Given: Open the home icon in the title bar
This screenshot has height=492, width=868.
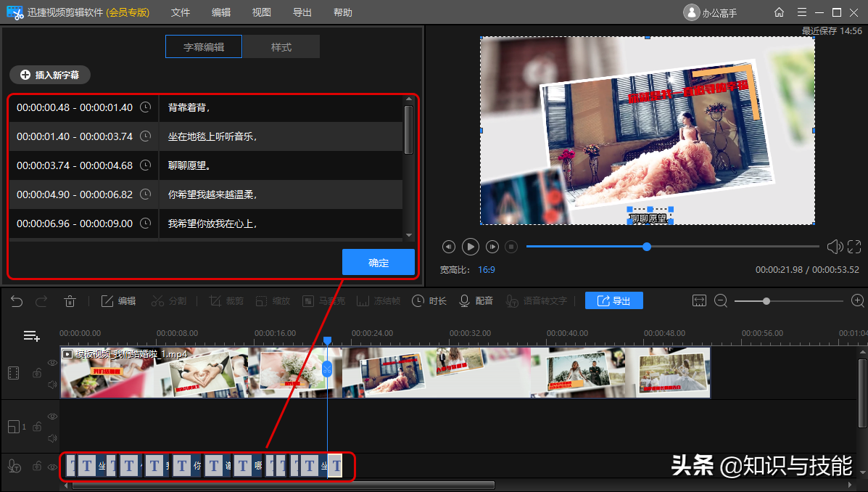Looking at the screenshot, I should click(x=779, y=12).
